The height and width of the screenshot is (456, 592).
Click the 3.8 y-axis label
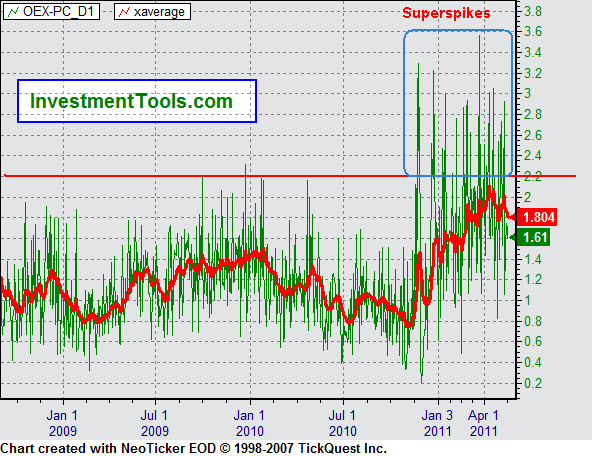(533, 11)
